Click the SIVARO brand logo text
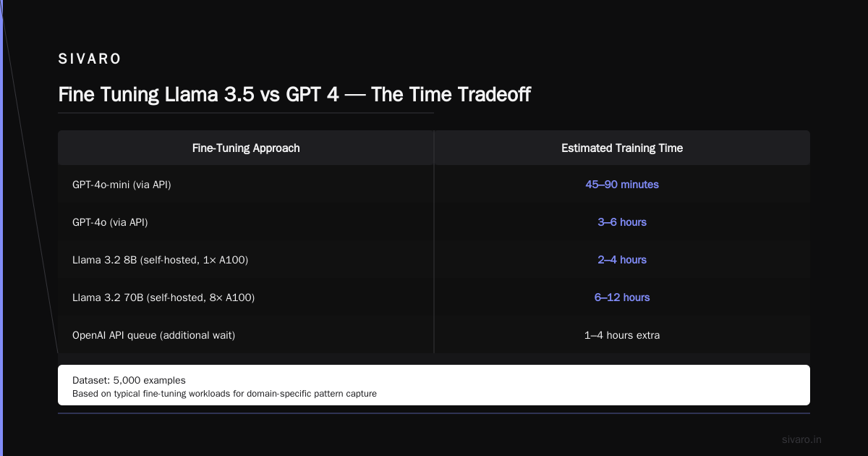 tap(90, 59)
